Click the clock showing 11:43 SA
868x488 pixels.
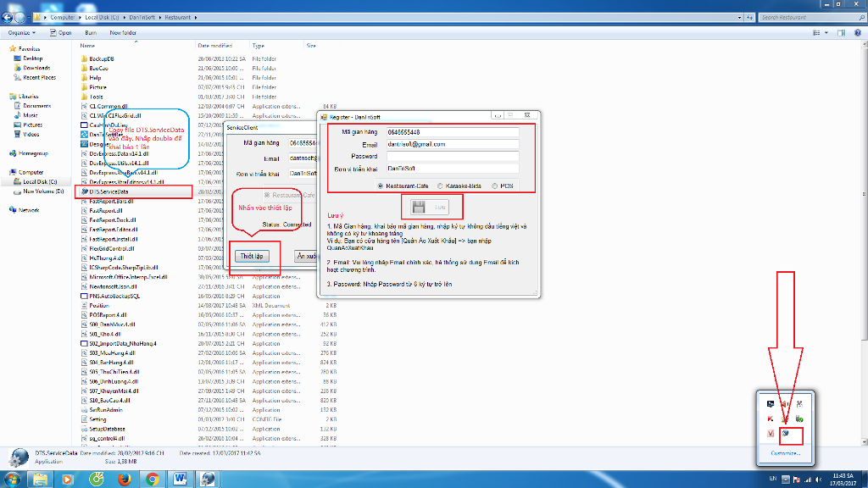pyautogui.click(x=843, y=476)
